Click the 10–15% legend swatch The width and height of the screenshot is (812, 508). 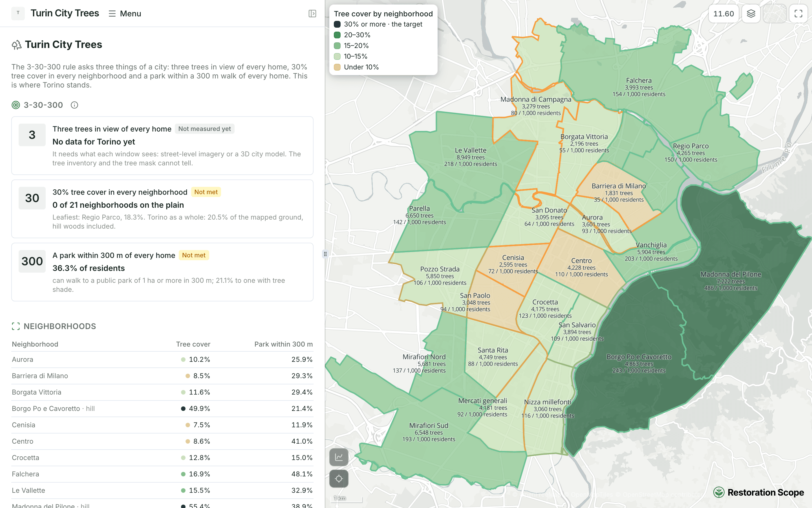point(337,56)
